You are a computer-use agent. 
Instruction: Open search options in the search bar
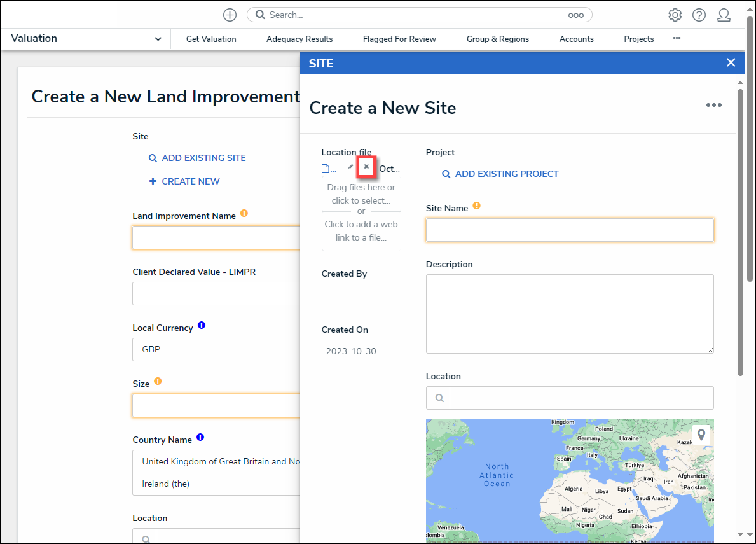[575, 15]
